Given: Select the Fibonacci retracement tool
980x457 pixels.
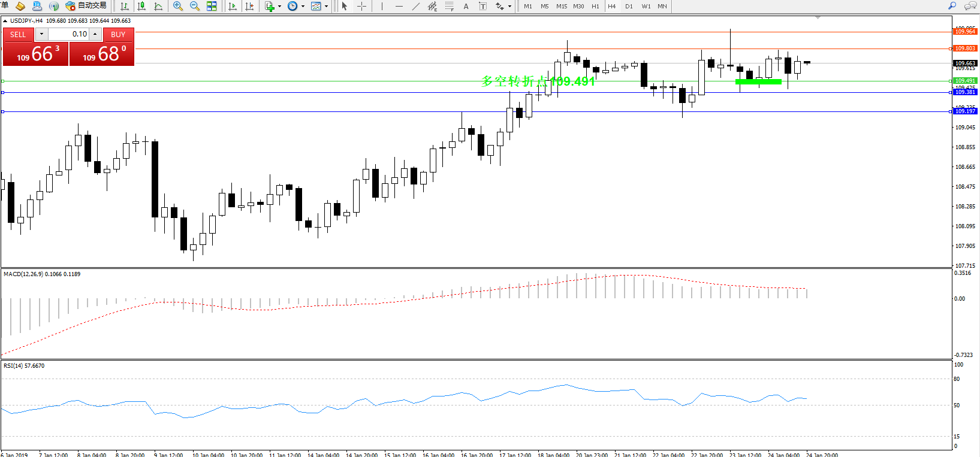Looking at the screenshot, I should pyautogui.click(x=449, y=6).
